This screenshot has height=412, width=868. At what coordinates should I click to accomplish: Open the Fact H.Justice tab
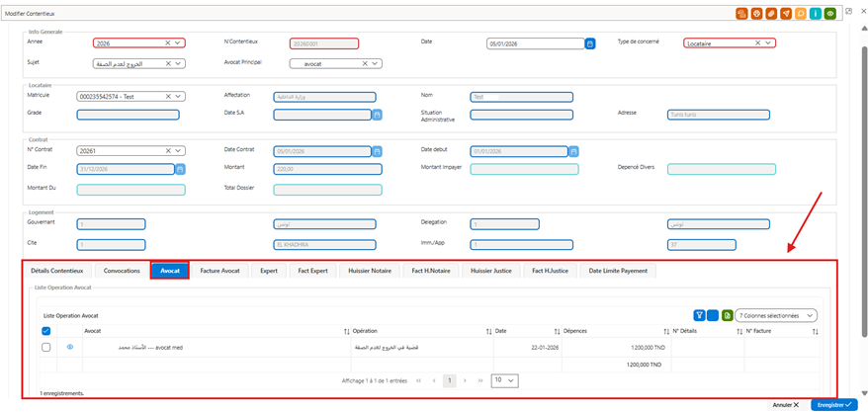click(551, 271)
